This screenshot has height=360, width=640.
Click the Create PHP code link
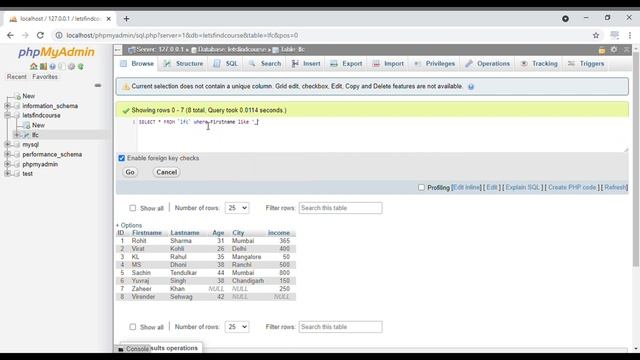(x=572, y=187)
